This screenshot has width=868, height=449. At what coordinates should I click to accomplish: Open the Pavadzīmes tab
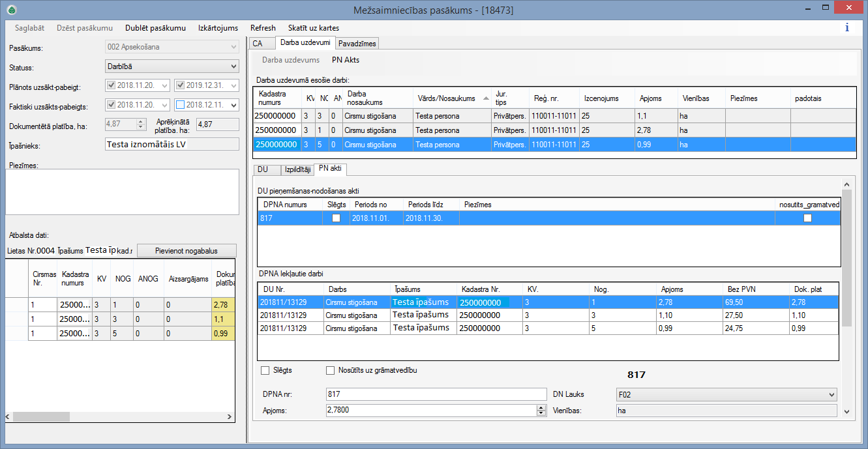(x=357, y=44)
